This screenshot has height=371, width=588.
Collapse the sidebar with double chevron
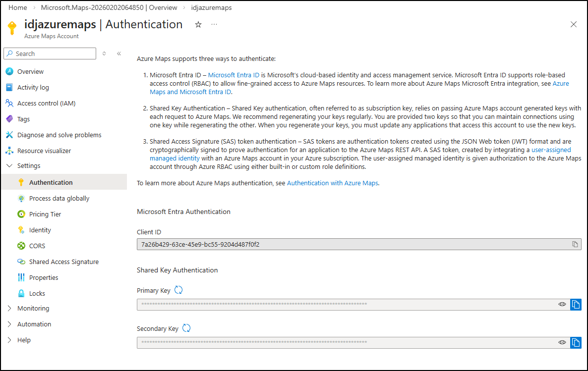pos(119,53)
